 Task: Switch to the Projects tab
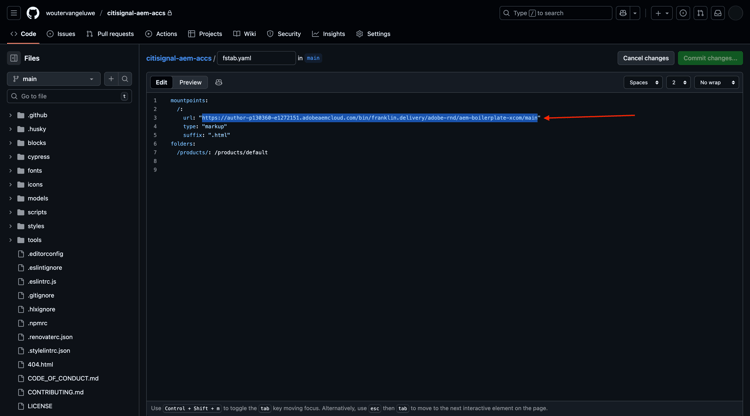(205, 34)
